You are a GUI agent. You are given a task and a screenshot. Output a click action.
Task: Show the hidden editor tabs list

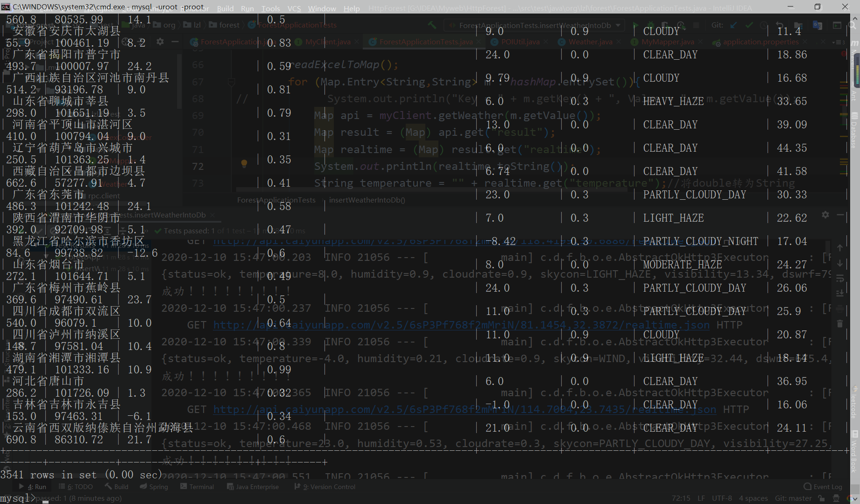tap(839, 42)
